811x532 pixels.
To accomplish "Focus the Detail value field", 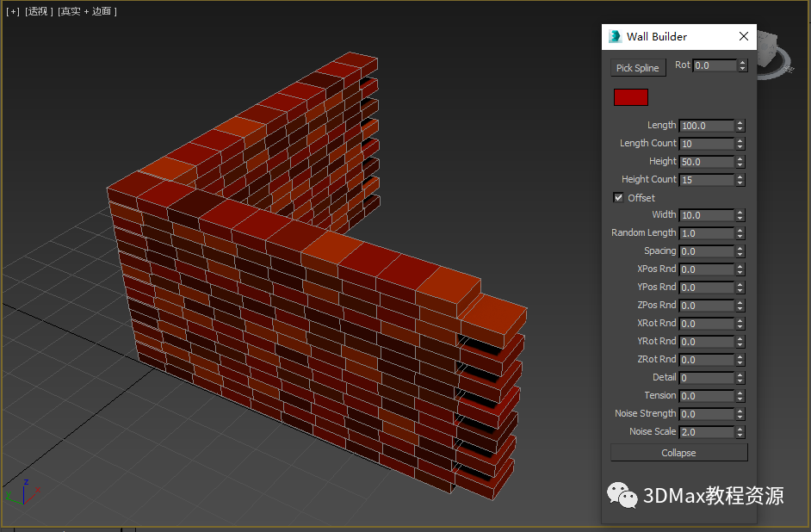I will point(707,378).
